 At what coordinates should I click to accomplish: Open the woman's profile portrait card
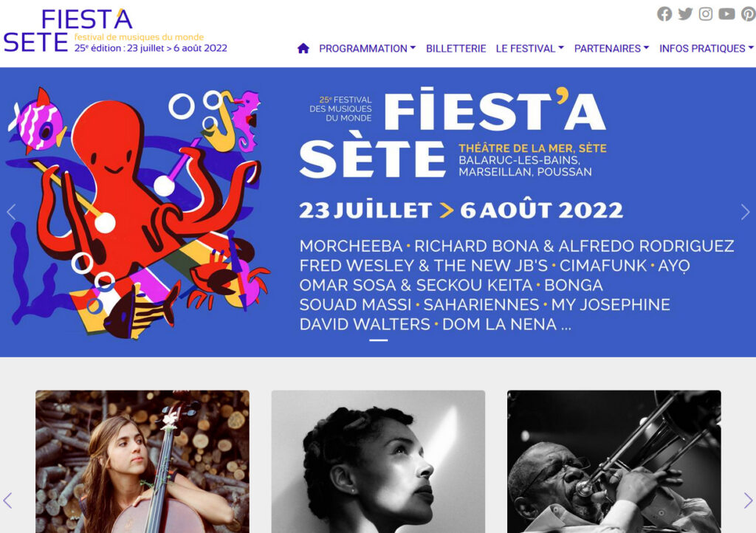point(378,461)
